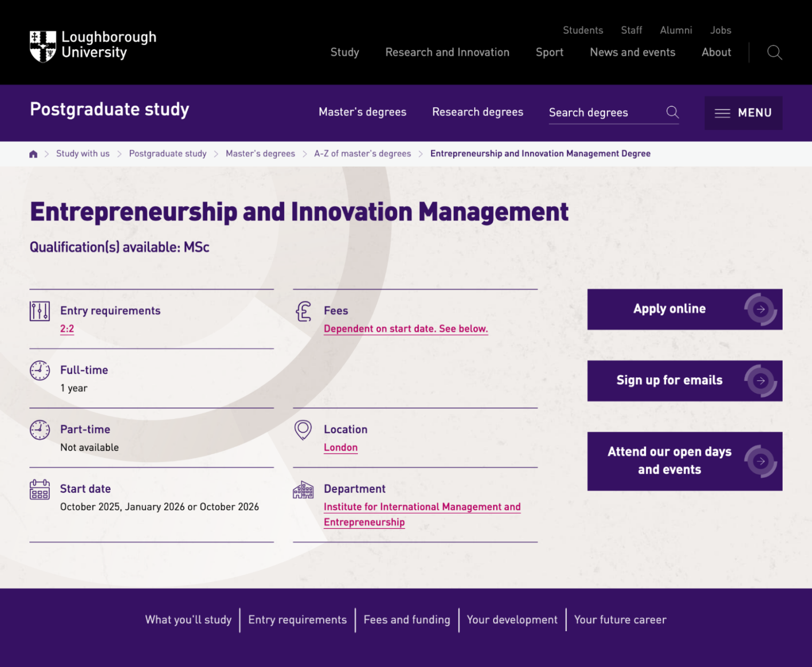The image size is (812, 667).
Task: Open Institute for International Management and Entrepreneurship link
Action: (x=422, y=515)
